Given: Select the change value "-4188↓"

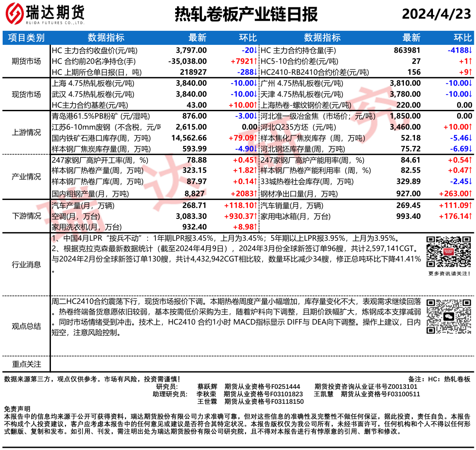Looking at the screenshot, I should click(x=460, y=51).
